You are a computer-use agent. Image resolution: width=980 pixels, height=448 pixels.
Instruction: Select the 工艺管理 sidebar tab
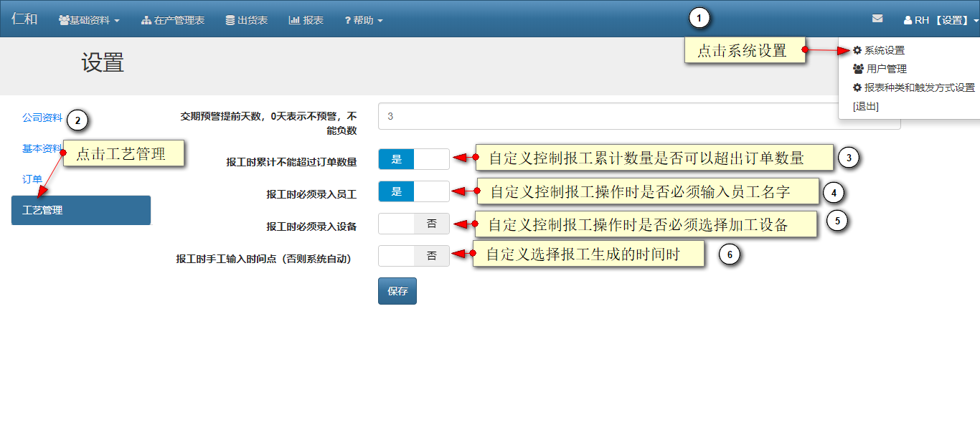click(81, 211)
